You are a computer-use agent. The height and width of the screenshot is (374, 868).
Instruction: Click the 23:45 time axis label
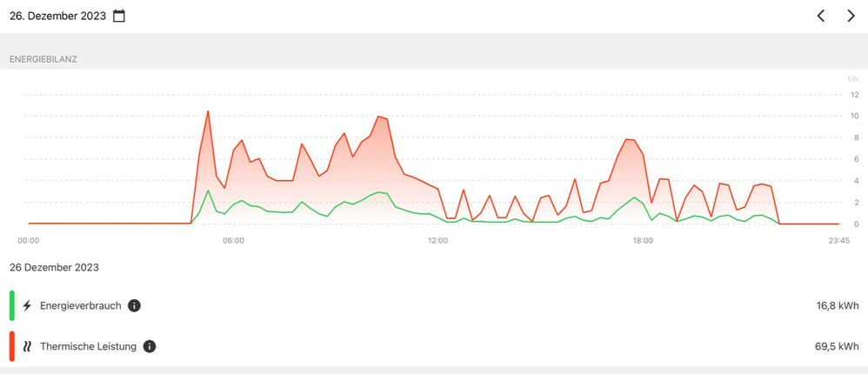coord(838,241)
